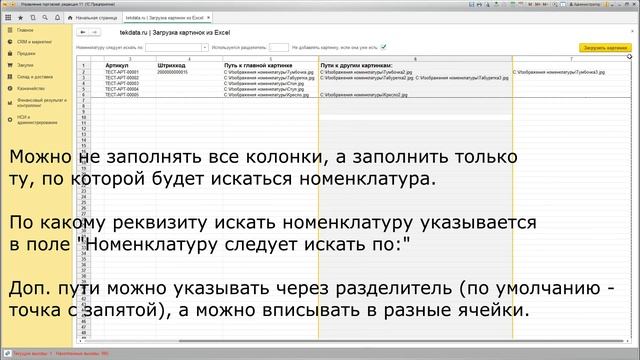This screenshot has width=640, height=360.
Task: Click the zoom magnifier icon in title bar
Action: [x=555, y=4]
